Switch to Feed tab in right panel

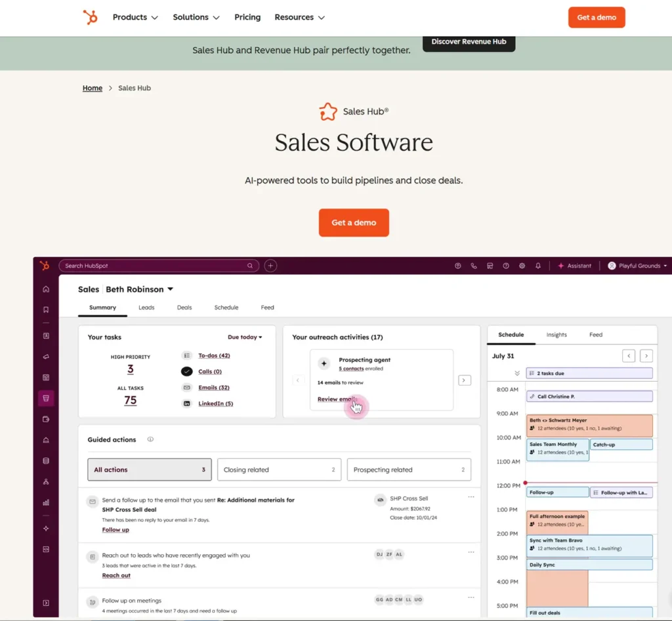tap(596, 334)
